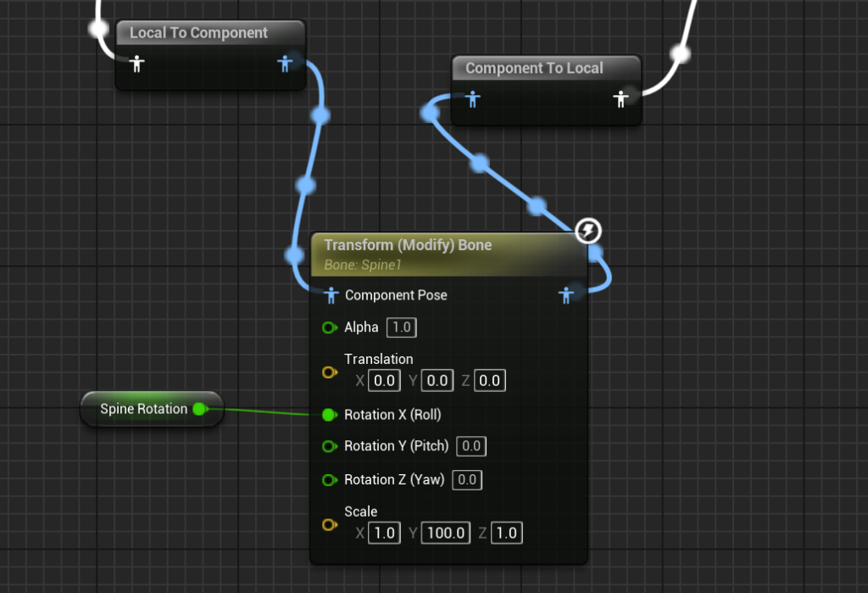This screenshot has height=593, width=868.
Task: Click the Alpha input pin
Action: pyautogui.click(x=329, y=327)
